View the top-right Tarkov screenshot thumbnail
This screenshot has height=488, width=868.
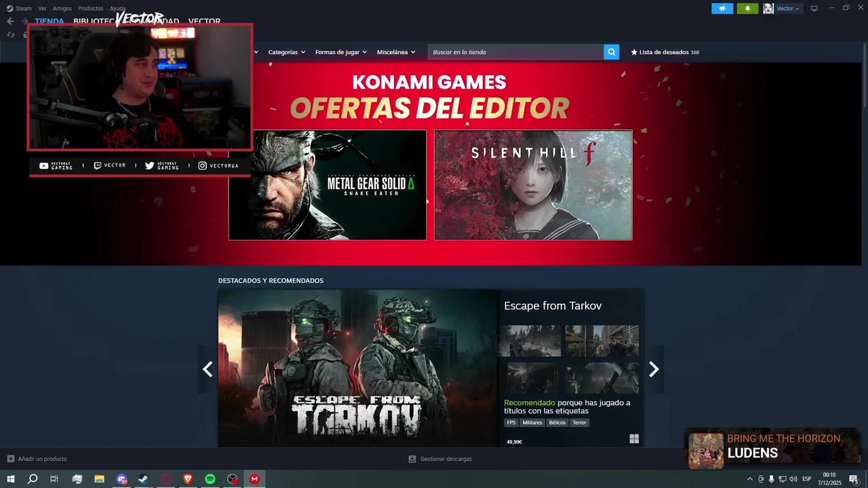point(602,341)
